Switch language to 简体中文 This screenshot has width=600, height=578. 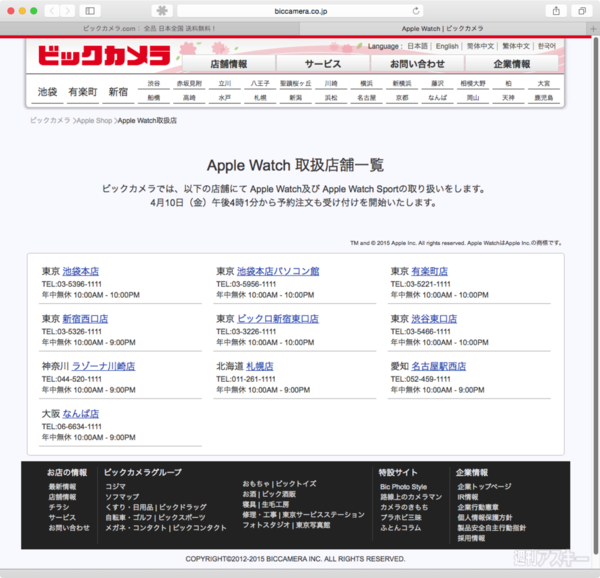click(480, 46)
